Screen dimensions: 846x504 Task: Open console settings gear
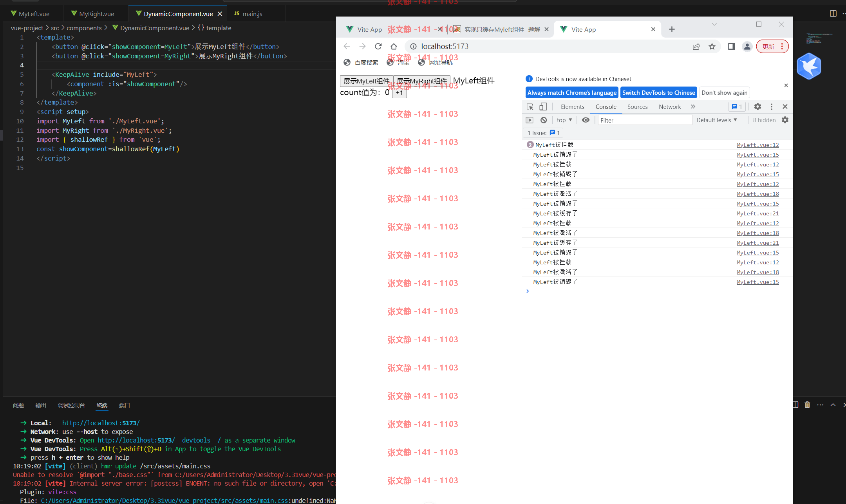785,120
